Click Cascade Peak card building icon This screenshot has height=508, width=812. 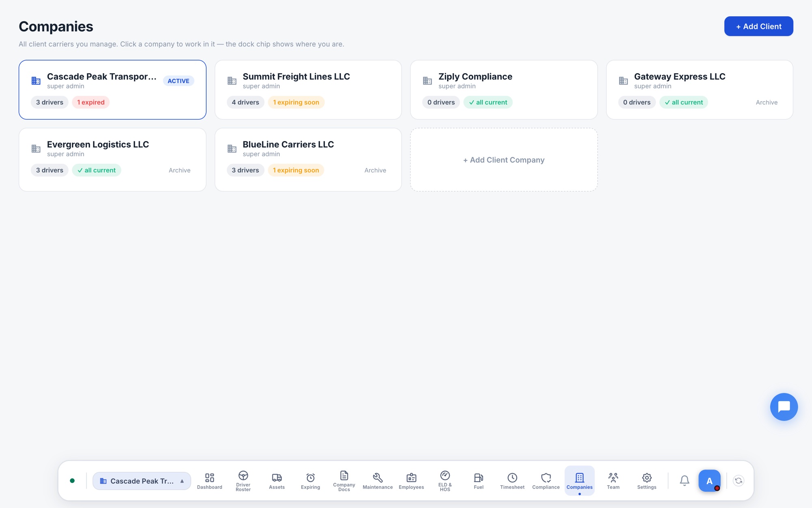36,81
